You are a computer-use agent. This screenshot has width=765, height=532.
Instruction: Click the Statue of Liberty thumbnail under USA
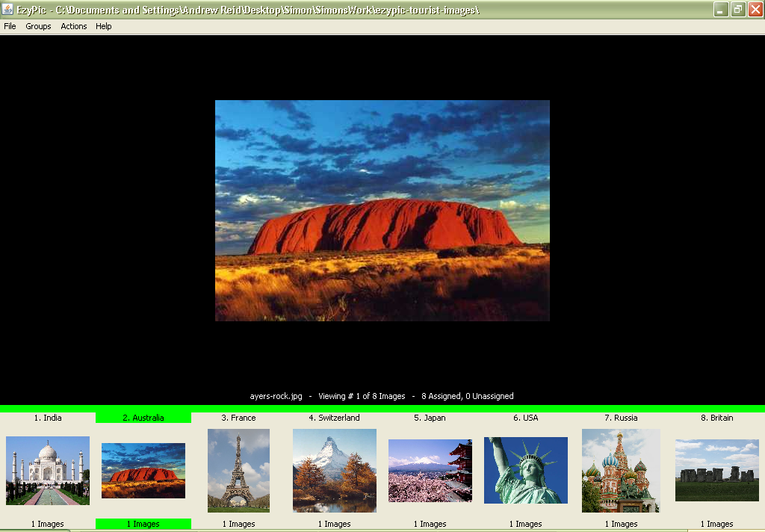click(x=525, y=470)
